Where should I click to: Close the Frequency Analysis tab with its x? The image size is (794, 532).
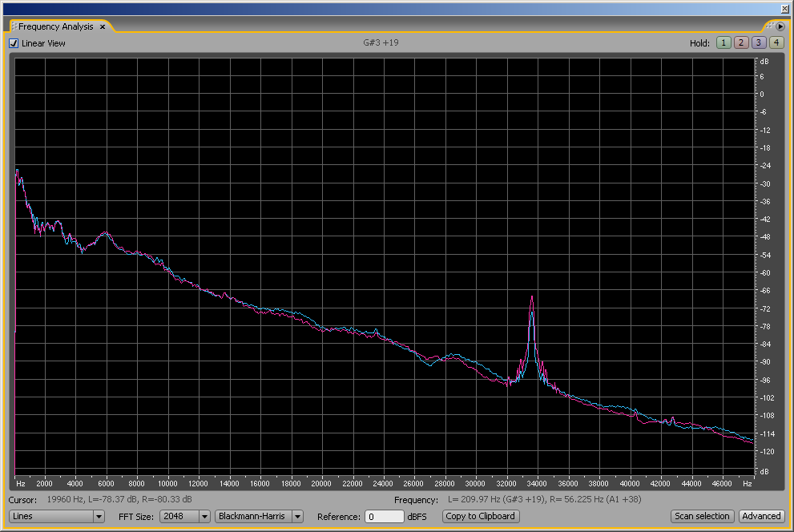103,27
